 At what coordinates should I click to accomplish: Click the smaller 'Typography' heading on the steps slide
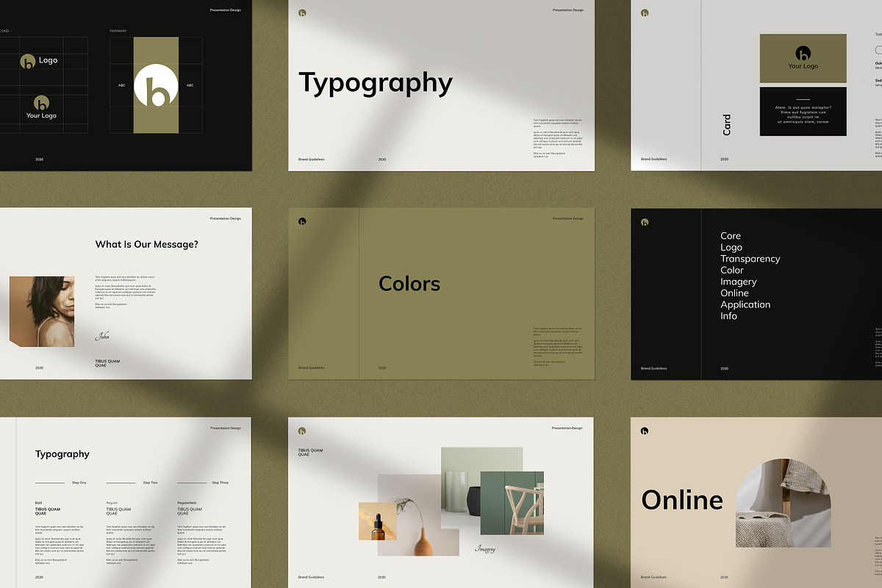click(62, 454)
